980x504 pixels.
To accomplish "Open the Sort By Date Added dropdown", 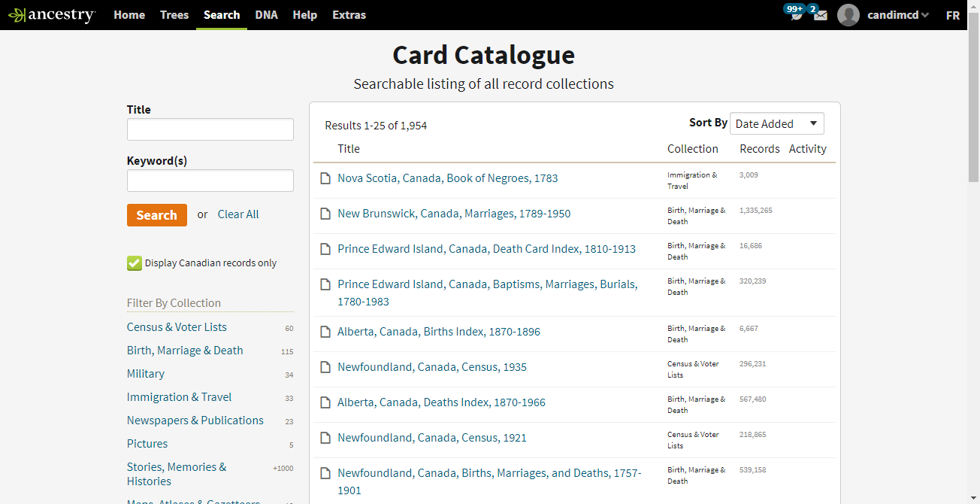I will 776,124.
